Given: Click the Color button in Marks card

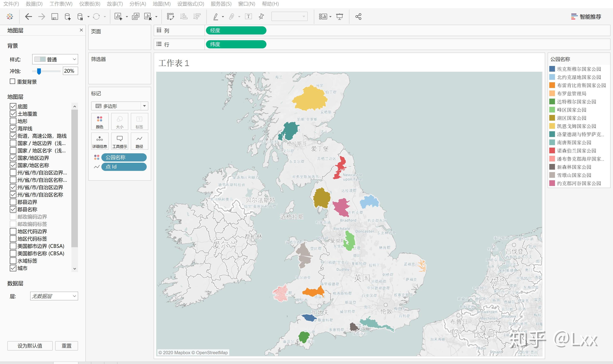Looking at the screenshot, I should [100, 122].
